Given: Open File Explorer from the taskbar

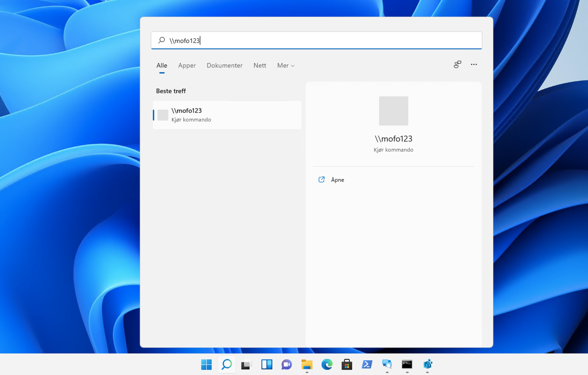Looking at the screenshot, I should tap(307, 364).
